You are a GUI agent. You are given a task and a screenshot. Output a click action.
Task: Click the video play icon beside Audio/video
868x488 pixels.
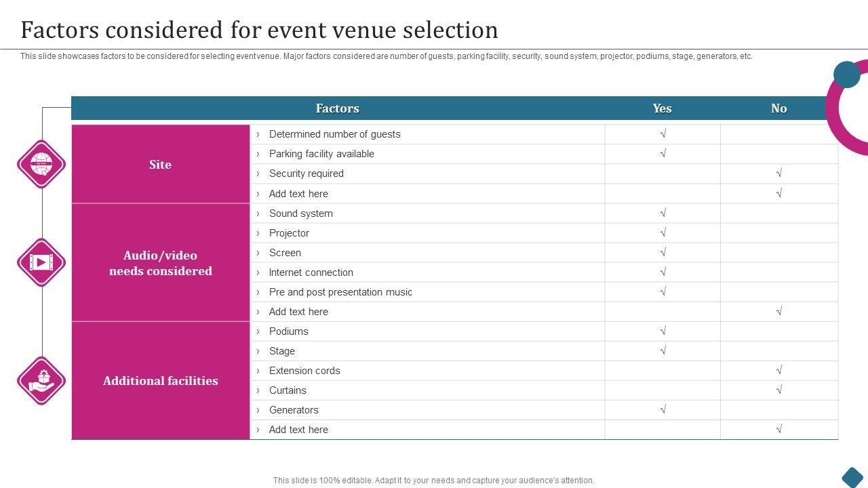pos(41,262)
